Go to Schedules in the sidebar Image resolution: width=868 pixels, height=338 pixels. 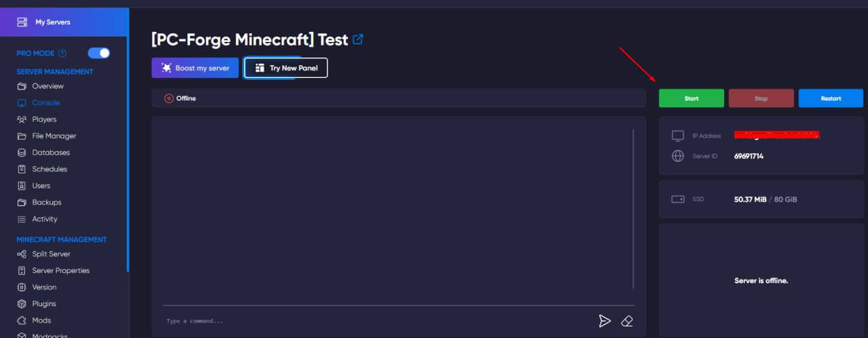click(x=50, y=169)
